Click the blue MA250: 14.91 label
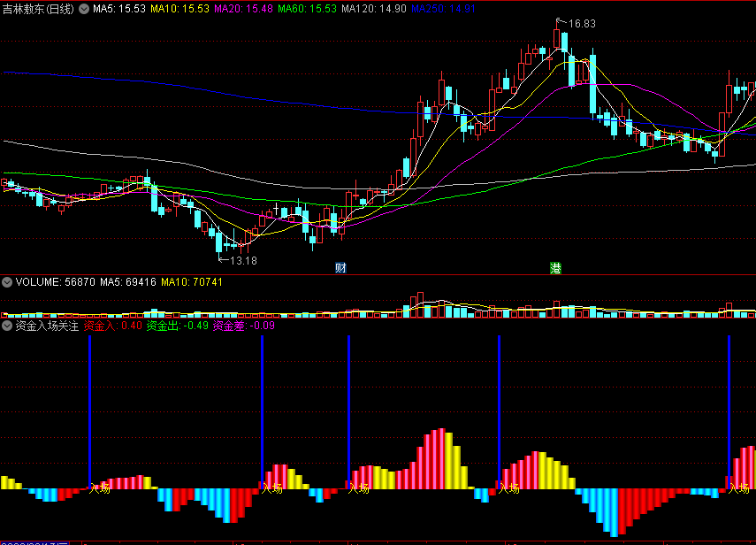The image size is (756, 545). (x=443, y=9)
